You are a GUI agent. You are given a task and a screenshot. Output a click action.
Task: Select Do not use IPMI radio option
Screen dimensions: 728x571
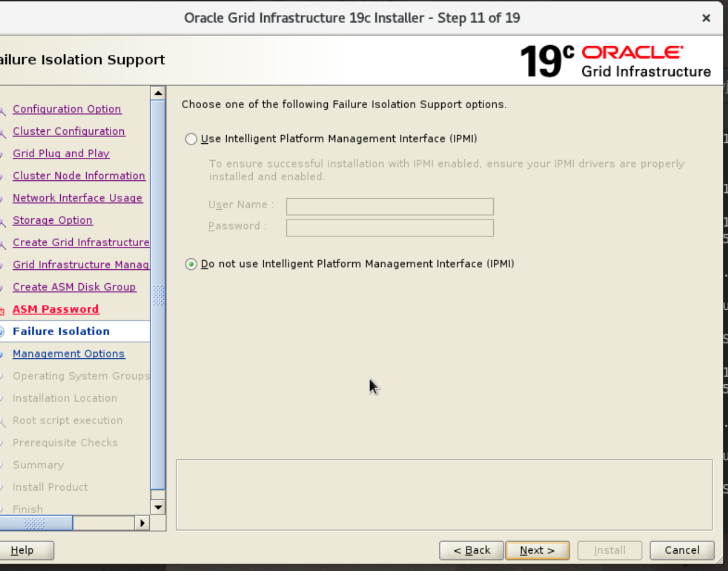tap(191, 264)
